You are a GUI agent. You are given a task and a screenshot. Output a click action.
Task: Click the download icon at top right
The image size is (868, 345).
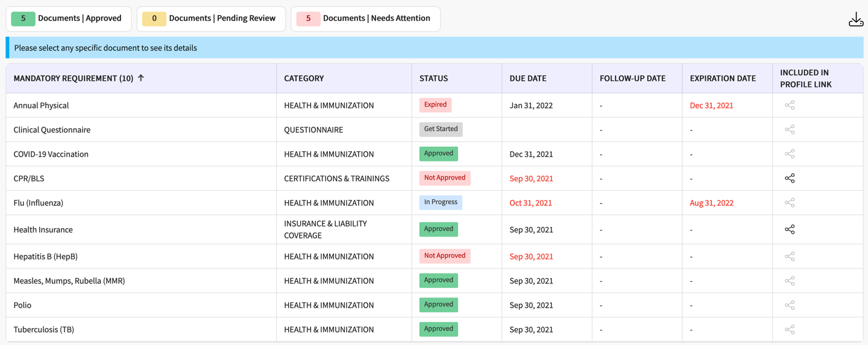[x=855, y=19]
